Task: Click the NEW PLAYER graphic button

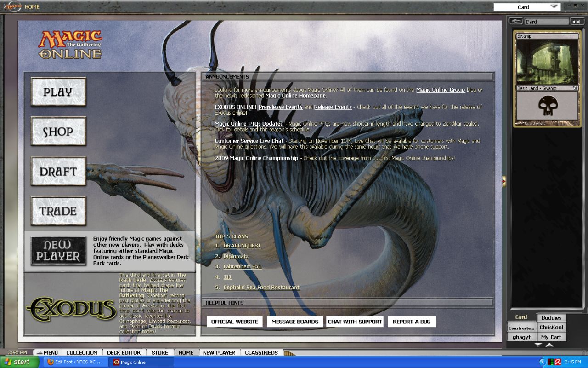Action: [x=58, y=251]
